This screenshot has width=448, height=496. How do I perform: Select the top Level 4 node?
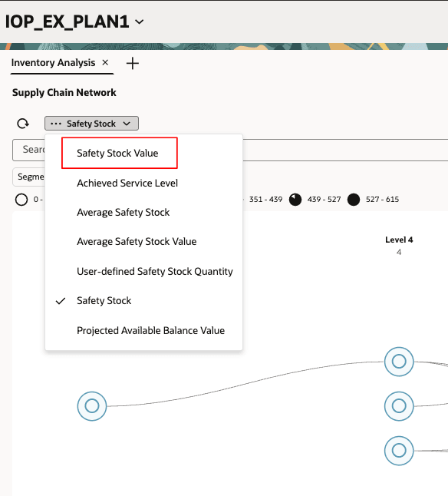399,362
